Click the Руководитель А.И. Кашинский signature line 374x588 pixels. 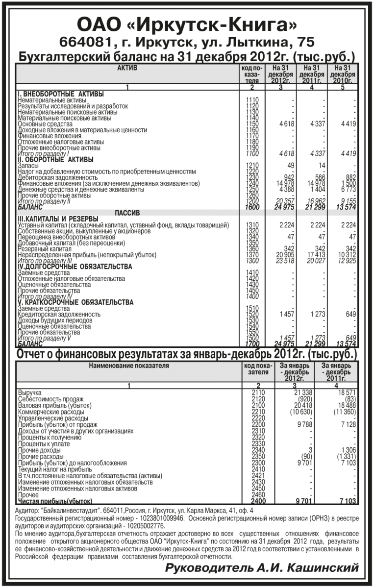(x=262, y=568)
